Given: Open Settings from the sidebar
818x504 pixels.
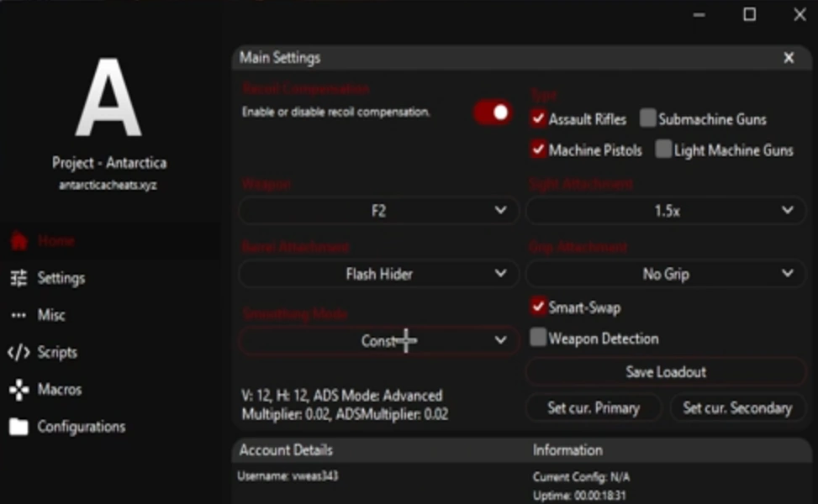Looking at the screenshot, I should click(x=61, y=278).
